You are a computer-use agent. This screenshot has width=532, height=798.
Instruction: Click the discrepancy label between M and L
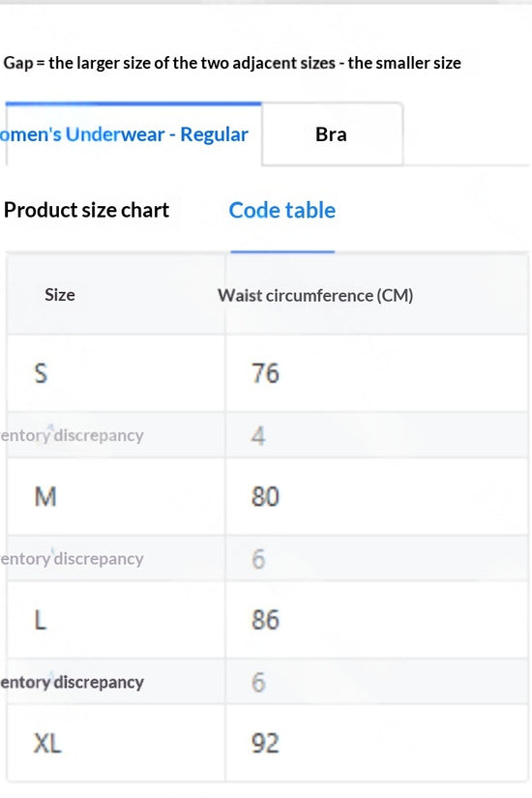pos(72,559)
